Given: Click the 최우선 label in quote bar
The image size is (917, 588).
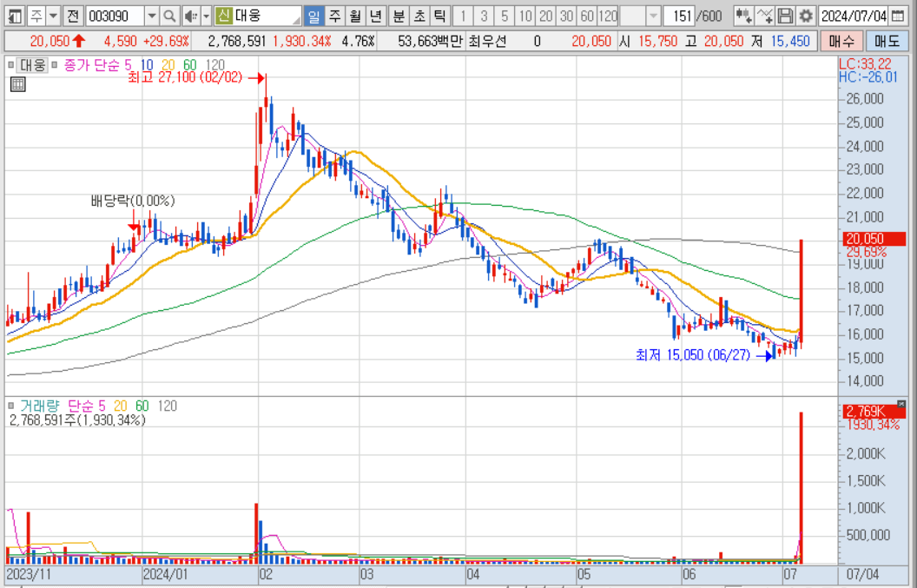Looking at the screenshot, I should click(486, 42).
